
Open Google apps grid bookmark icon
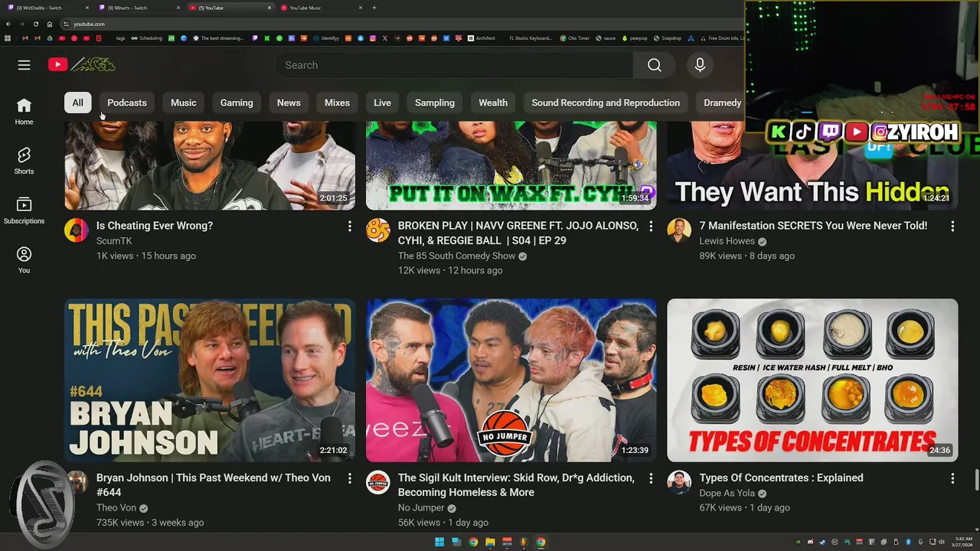[8, 38]
